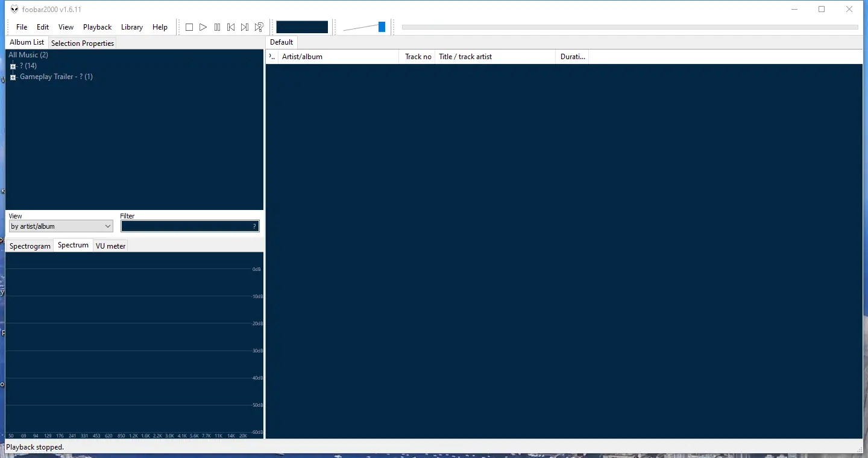The width and height of the screenshot is (868, 458).
Task: Sort by the Artist/album column header
Action: tap(338, 57)
